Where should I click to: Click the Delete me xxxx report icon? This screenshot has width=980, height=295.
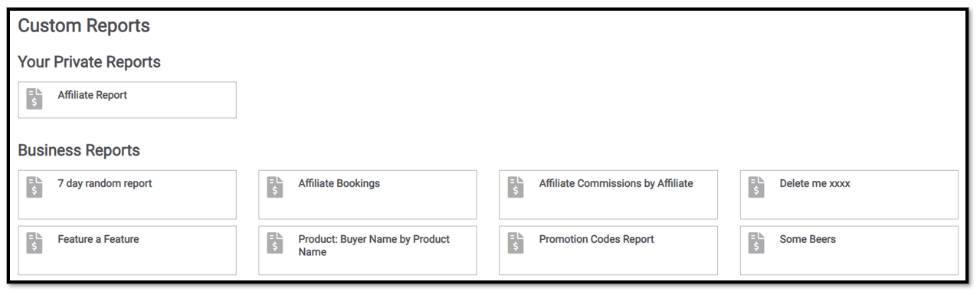pyautogui.click(x=757, y=187)
